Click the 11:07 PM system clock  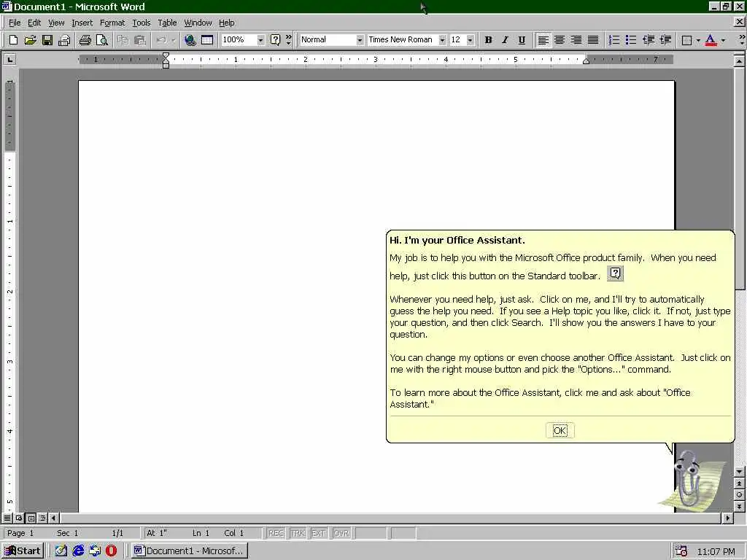pos(716,551)
